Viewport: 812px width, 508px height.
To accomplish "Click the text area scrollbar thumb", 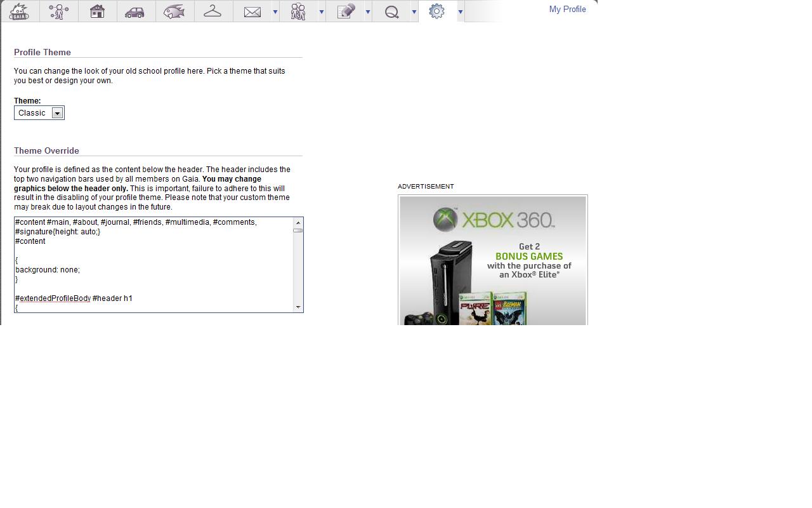I will coord(298,231).
